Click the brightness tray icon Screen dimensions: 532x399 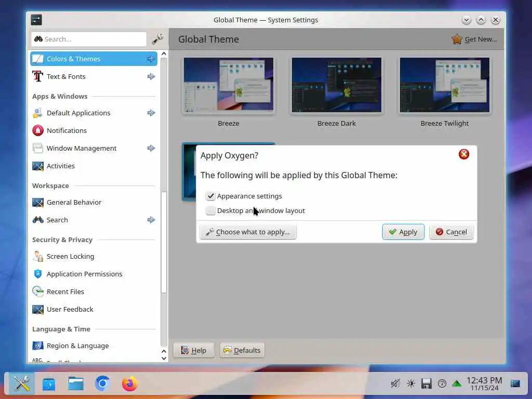pos(411,384)
